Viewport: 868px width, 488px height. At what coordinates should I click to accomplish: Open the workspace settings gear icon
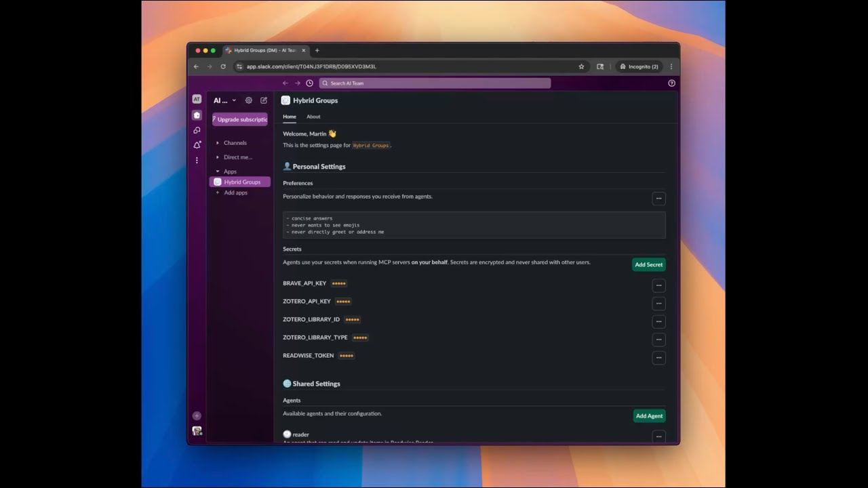tap(249, 100)
